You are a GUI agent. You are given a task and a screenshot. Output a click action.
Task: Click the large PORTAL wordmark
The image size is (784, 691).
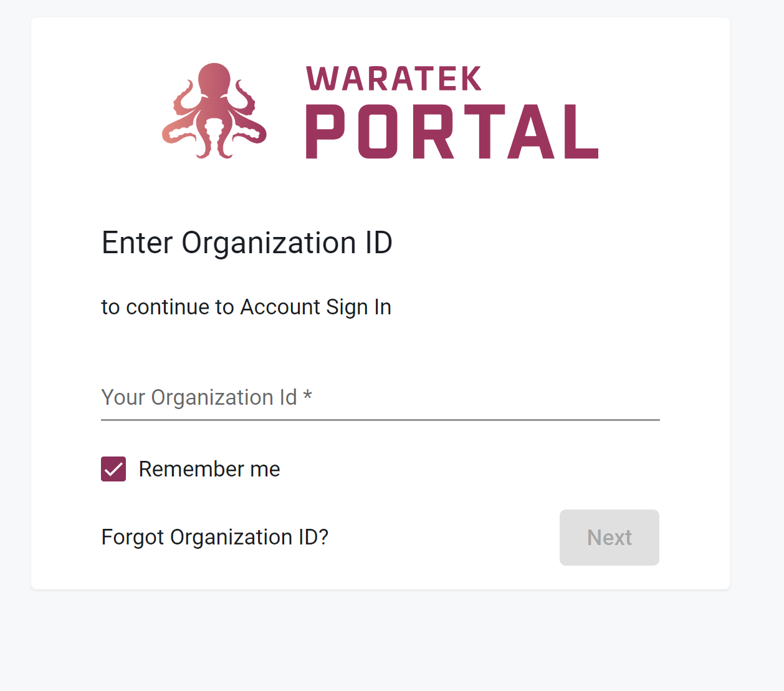[452, 132]
